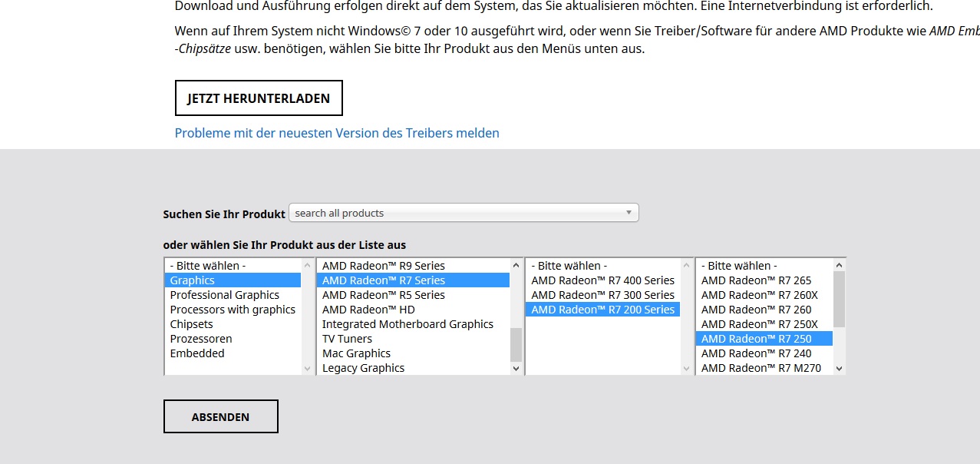Choose Integrated Motherboard Graphics
Viewport: 980px width, 464px height.
click(x=414, y=324)
